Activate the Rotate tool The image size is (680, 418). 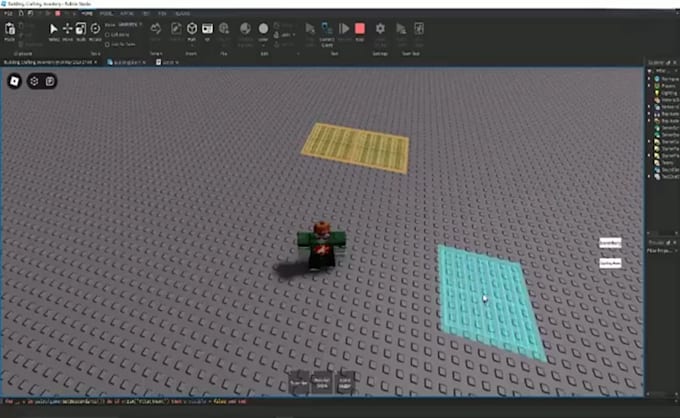tap(95, 29)
